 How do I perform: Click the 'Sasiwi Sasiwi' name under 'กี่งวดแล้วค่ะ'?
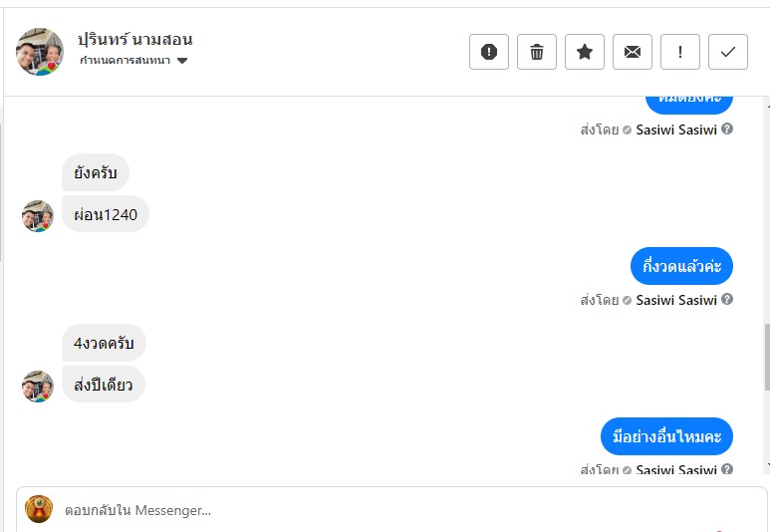[676, 300]
